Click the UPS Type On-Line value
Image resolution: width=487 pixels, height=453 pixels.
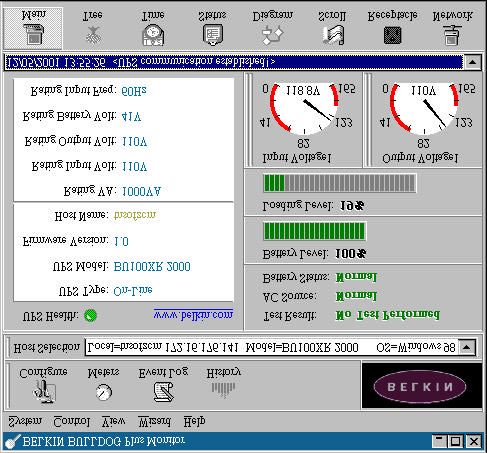[x=133, y=290]
